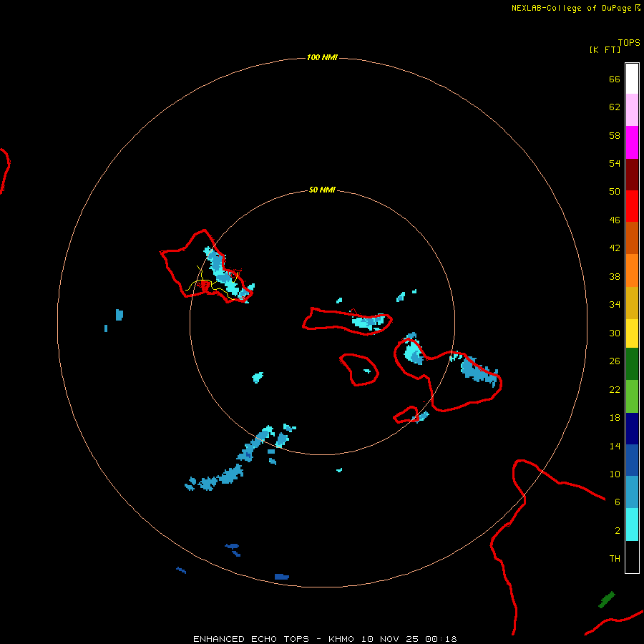Click the ENHANCED ECHO TOPS product caption

(x=251, y=639)
